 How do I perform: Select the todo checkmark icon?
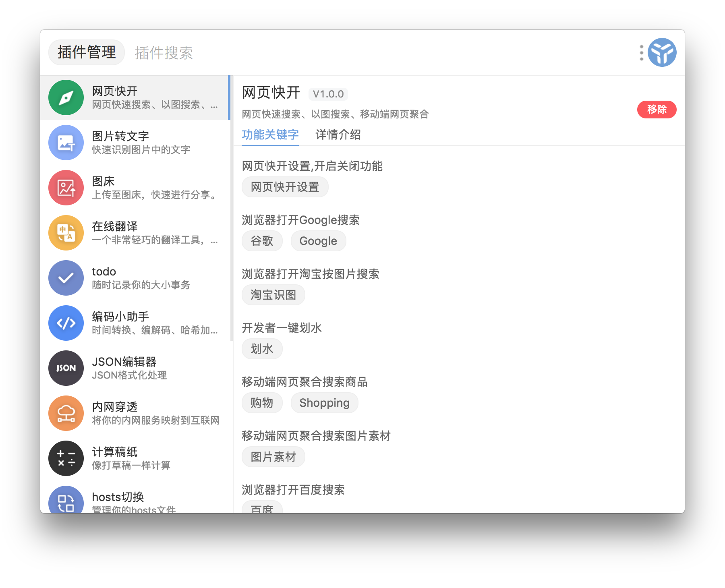point(66,278)
